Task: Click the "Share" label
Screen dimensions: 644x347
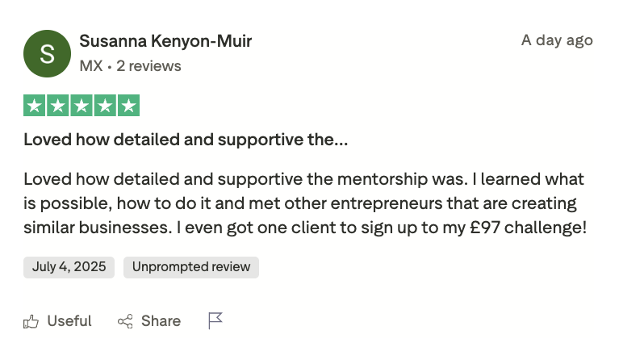Action: [161, 321]
